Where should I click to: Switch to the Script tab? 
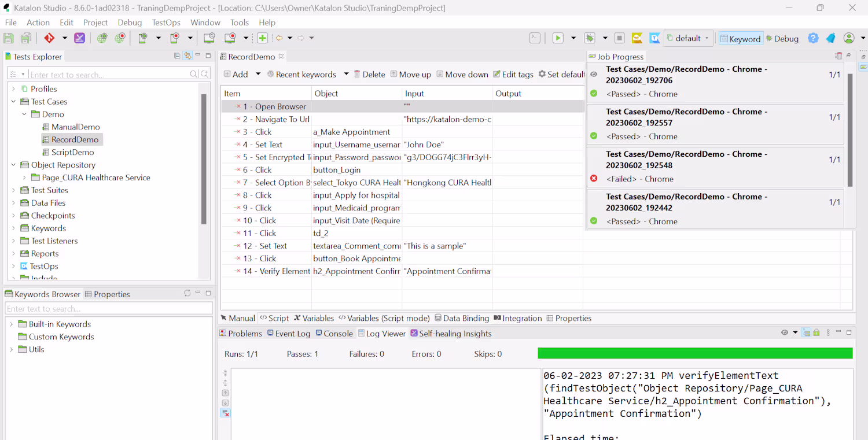[x=274, y=318]
